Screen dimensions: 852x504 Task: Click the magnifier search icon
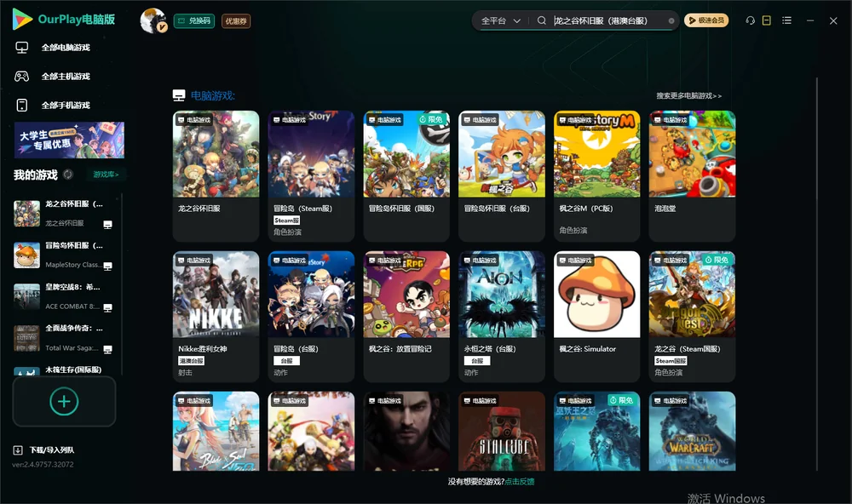[x=542, y=20]
